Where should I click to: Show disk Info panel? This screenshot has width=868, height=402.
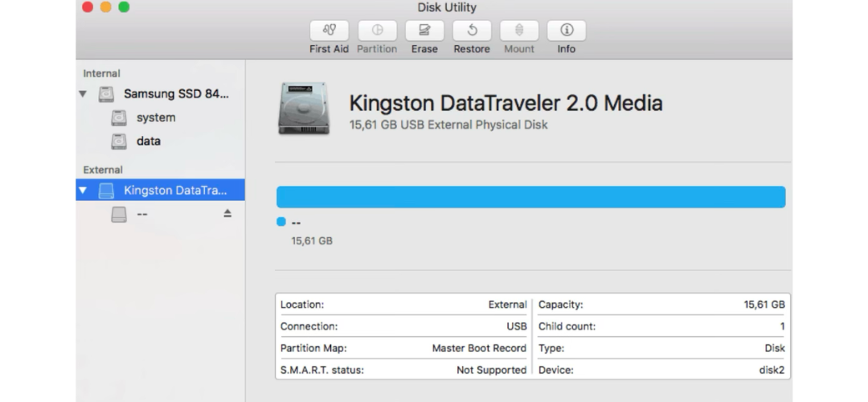[x=567, y=31]
